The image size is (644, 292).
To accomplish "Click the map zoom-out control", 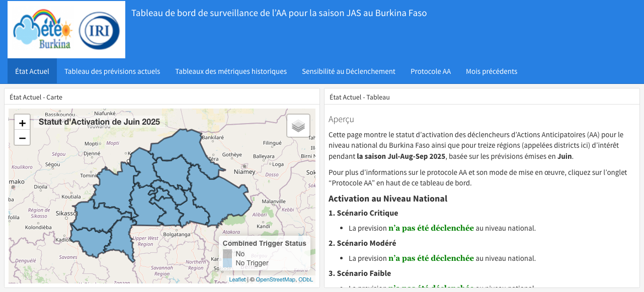I will pos(22,137).
